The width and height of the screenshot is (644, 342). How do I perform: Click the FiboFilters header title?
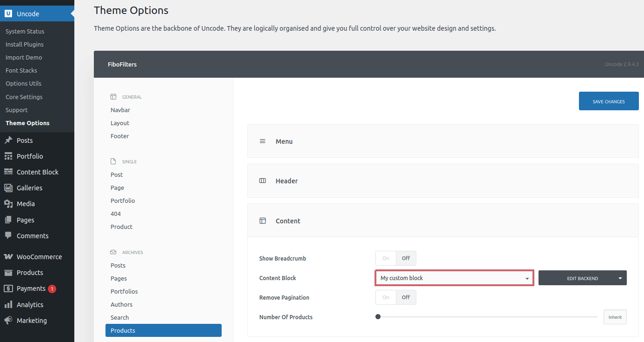coord(122,64)
